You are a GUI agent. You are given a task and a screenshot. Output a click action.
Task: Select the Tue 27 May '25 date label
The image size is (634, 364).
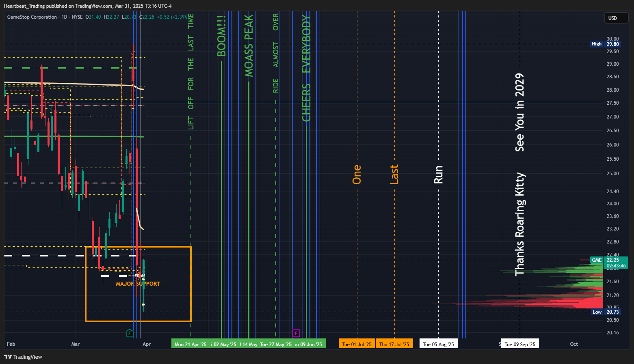point(276,344)
